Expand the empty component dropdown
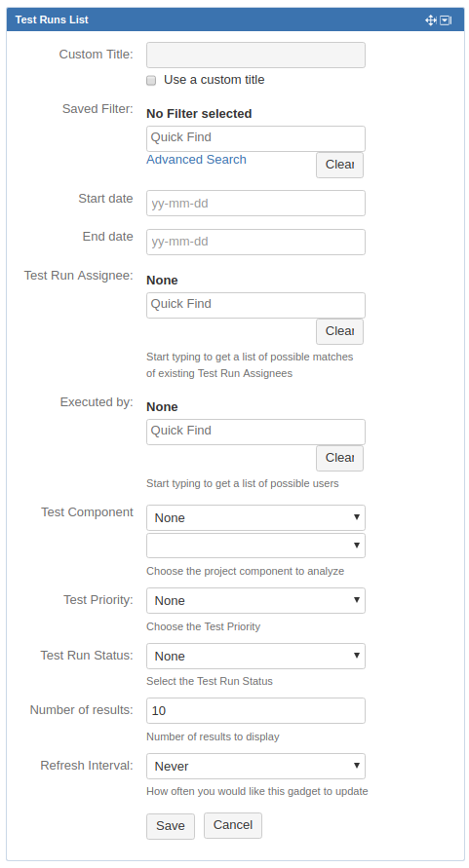 coord(255,546)
